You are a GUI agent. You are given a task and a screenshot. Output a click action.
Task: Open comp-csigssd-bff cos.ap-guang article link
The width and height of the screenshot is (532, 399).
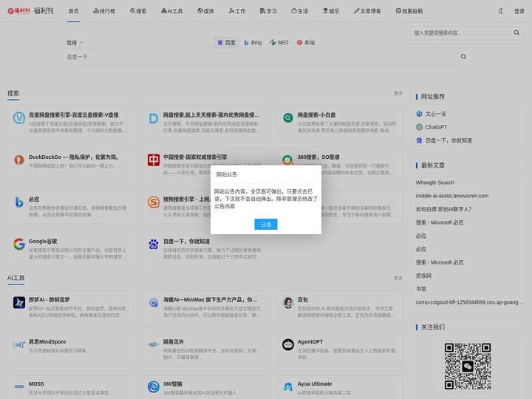(470, 302)
